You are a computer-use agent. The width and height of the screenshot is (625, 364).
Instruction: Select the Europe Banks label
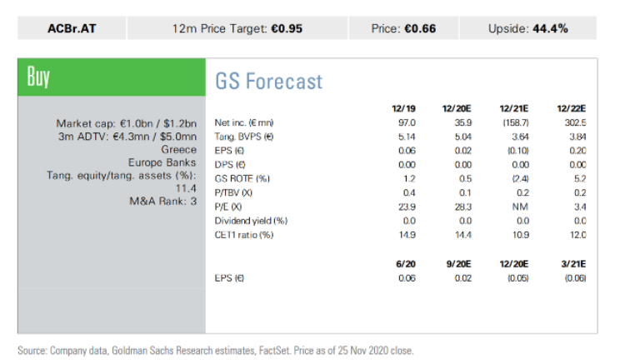click(162, 162)
